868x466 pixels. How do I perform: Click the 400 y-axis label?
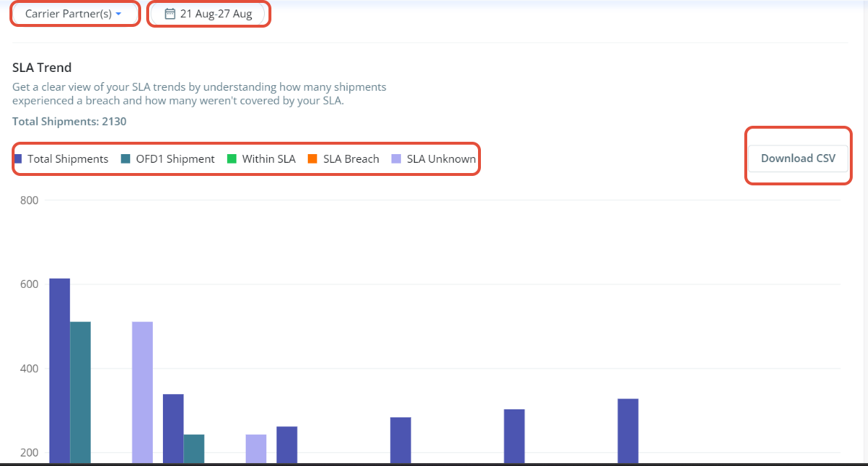[29, 369]
